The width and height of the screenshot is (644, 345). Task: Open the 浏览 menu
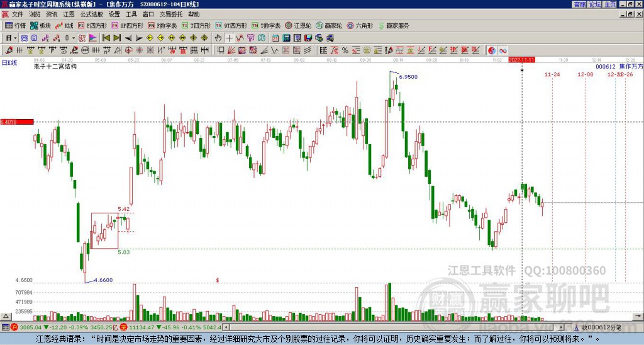coord(35,14)
